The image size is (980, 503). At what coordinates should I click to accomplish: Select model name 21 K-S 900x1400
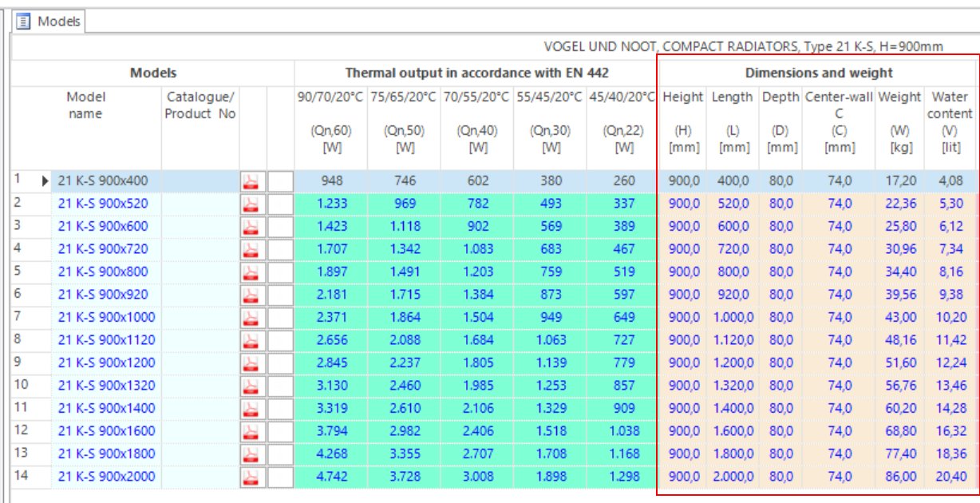coord(106,409)
